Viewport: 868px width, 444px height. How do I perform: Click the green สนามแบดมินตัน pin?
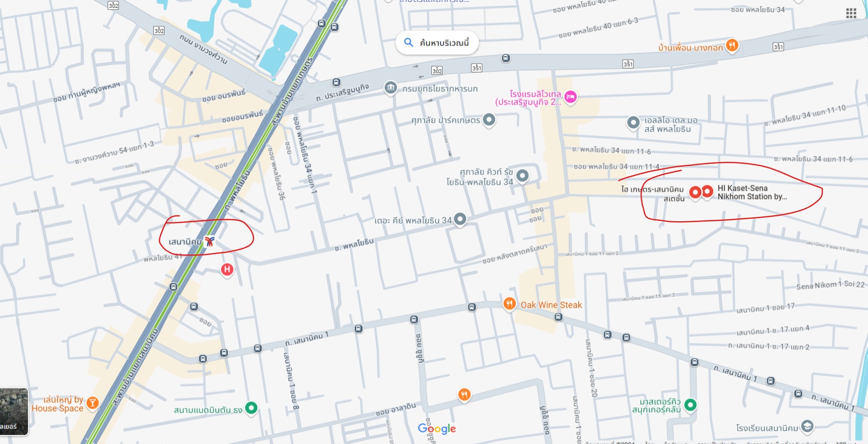(x=251, y=408)
